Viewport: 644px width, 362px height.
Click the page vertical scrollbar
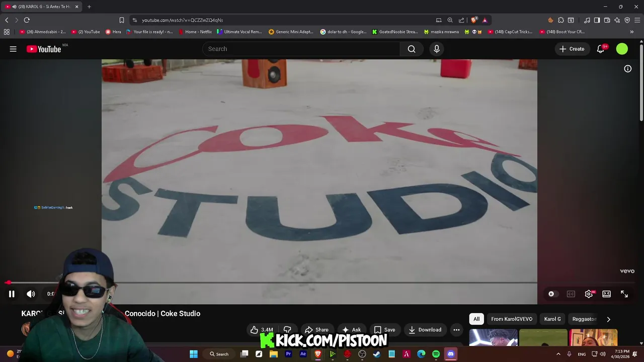click(x=641, y=83)
